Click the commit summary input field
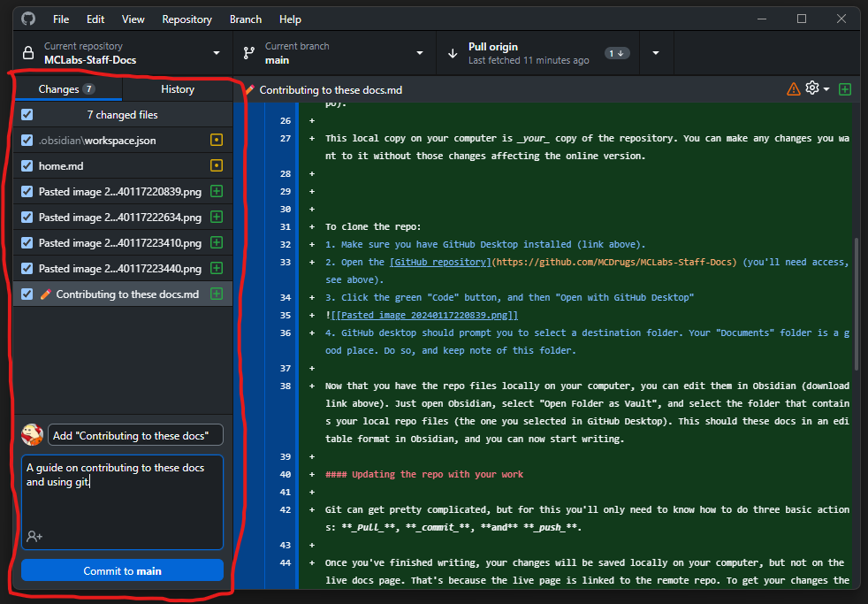Screen dimensions: 868x604 tap(135, 435)
